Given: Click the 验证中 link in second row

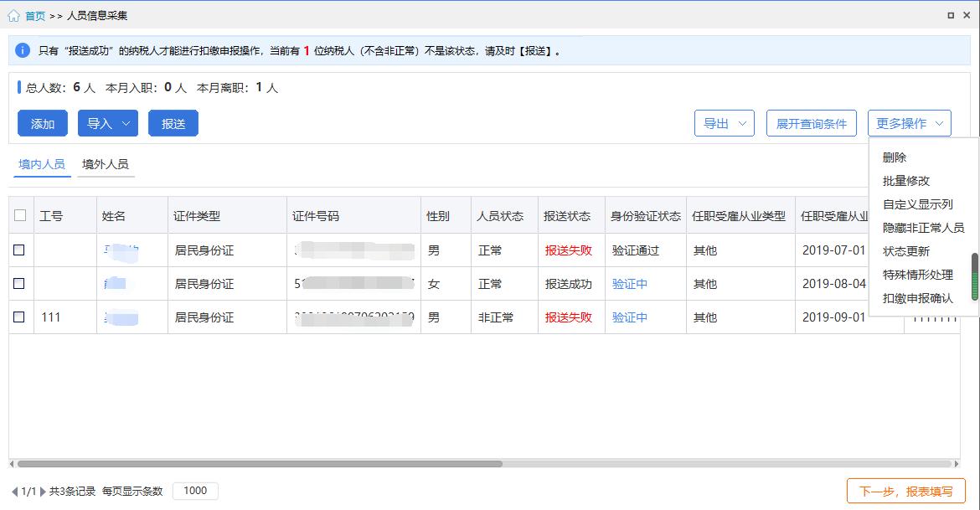Looking at the screenshot, I should 629,283.
